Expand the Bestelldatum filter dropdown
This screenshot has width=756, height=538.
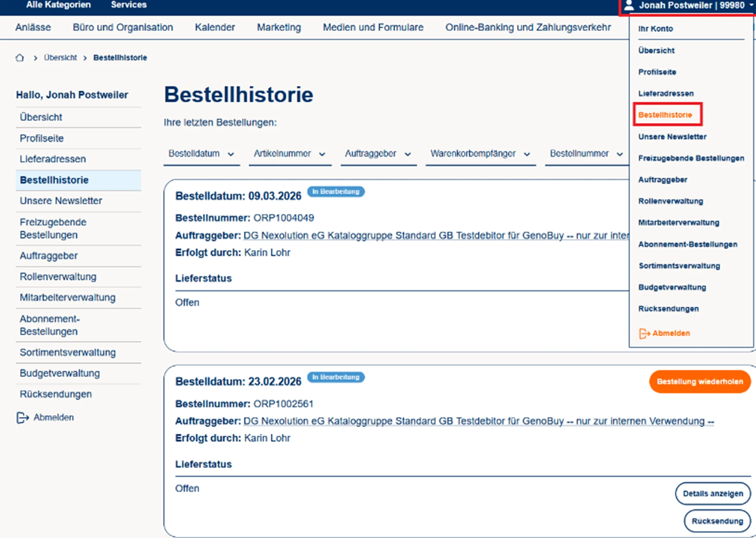pyautogui.click(x=201, y=154)
